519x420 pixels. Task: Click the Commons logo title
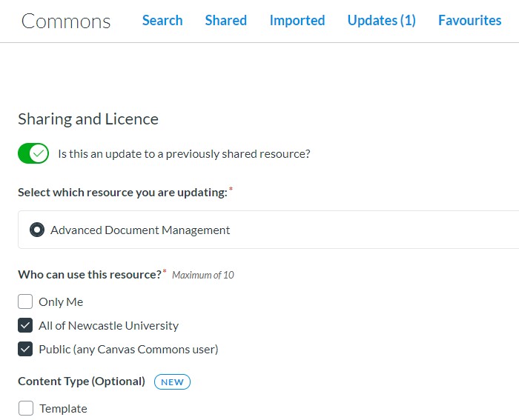pyautogui.click(x=66, y=21)
